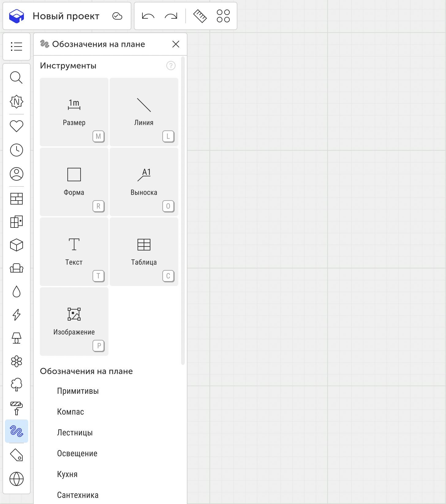446x504 pixels.
Task: Click the Новый проект project title
Action: pyautogui.click(x=66, y=16)
